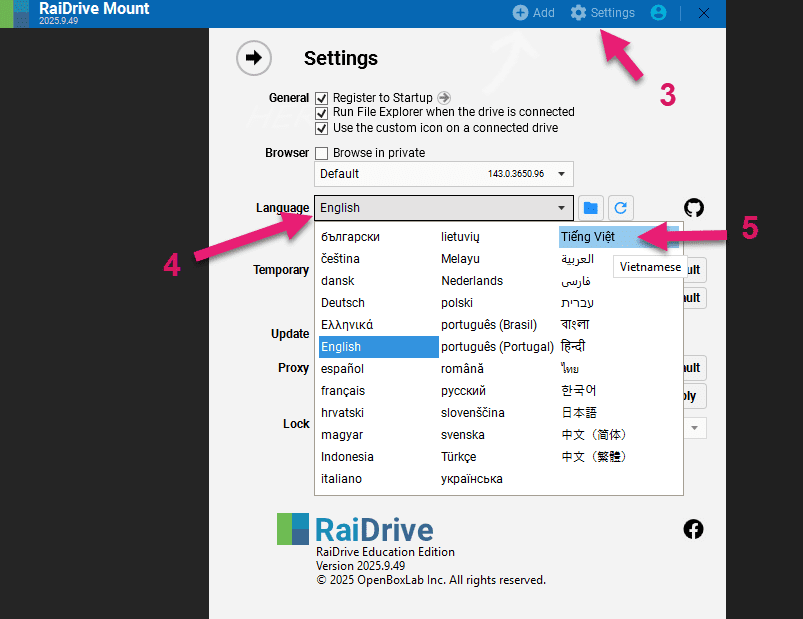803x619 pixels.
Task: Click the Settings gear in title bar
Action: [x=602, y=13]
